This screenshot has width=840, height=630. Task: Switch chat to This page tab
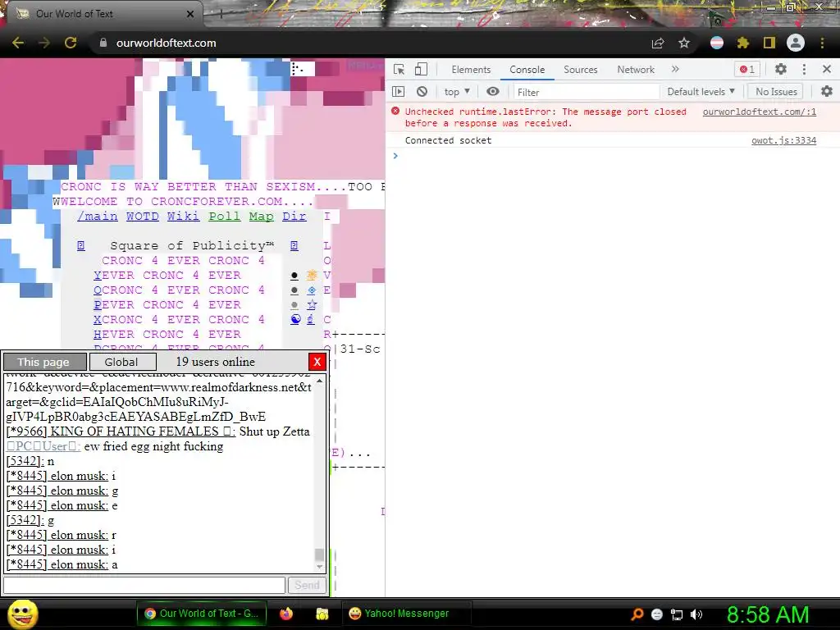pos(44,362)
